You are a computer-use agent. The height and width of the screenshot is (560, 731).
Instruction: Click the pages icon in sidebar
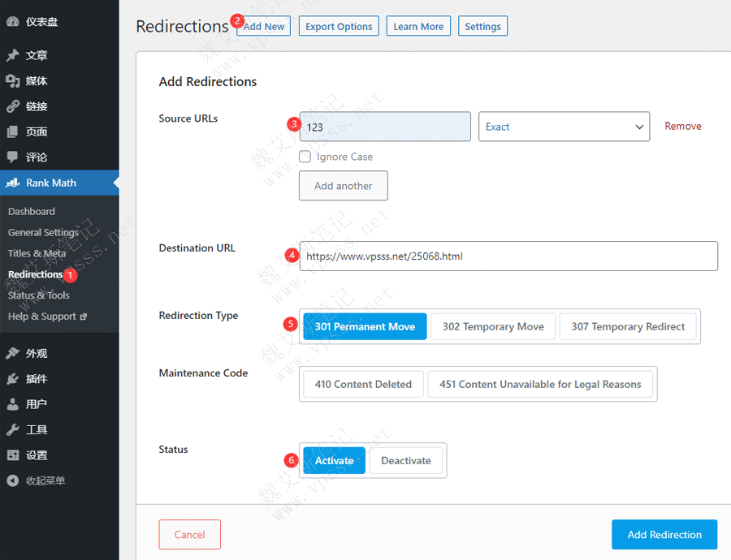12,131
